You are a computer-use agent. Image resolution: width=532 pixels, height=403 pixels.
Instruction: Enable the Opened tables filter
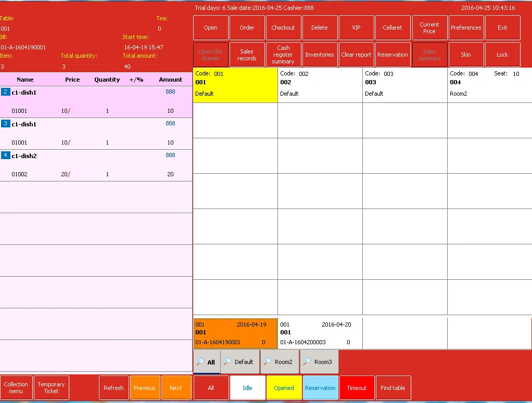click(x=284, y=387)
